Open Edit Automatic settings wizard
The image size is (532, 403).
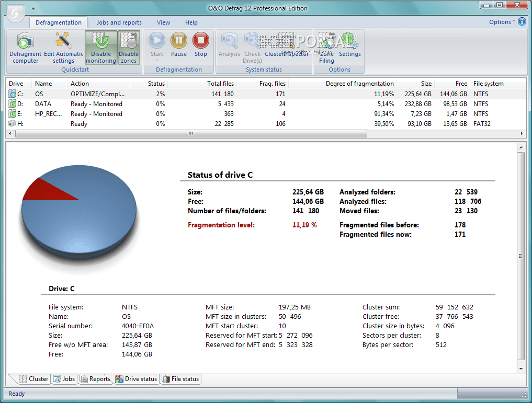(x=63, y=48)
